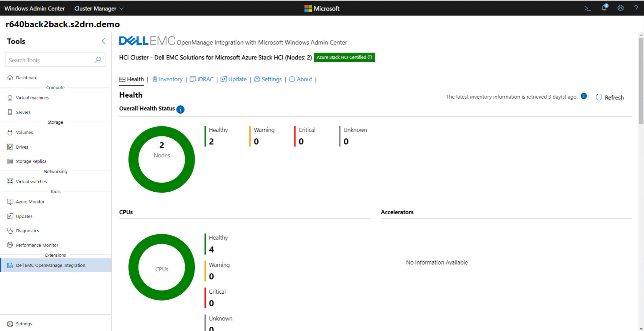
Task: Open the help question mark icon
Action: 636,8
